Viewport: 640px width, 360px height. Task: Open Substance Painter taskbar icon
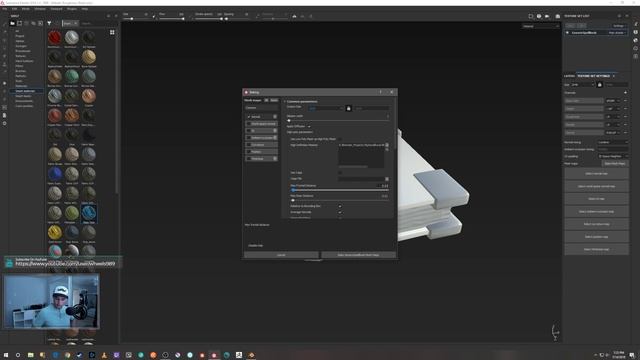pyautogui.click(x=214, y=355)
